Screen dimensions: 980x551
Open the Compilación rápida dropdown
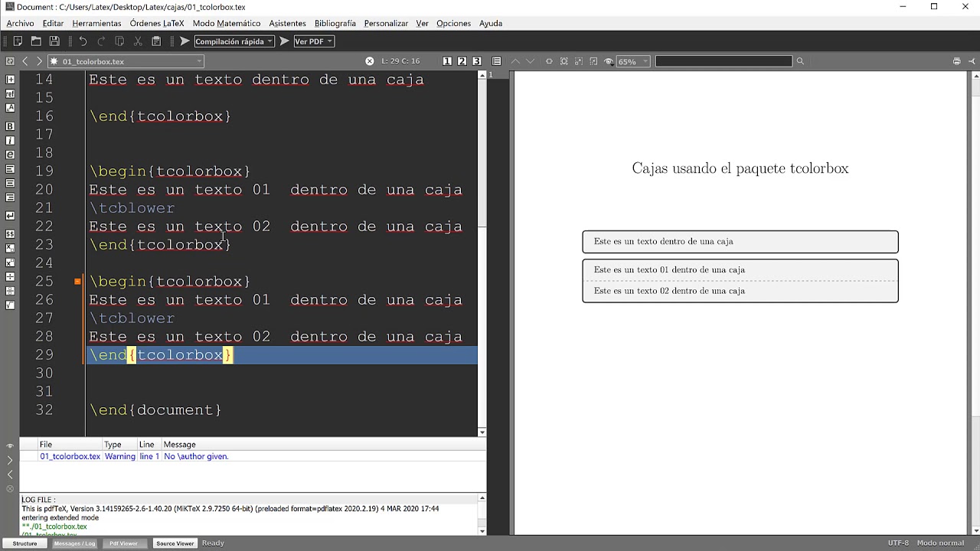[234, 41]
